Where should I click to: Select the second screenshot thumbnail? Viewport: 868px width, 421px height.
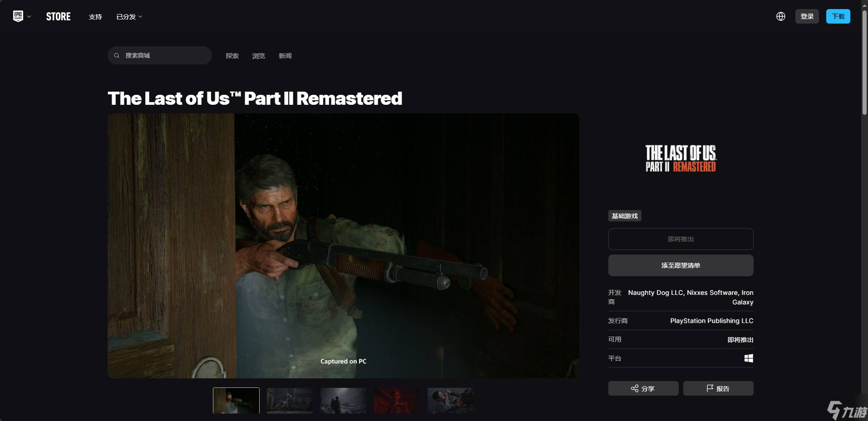click(290, 401)
